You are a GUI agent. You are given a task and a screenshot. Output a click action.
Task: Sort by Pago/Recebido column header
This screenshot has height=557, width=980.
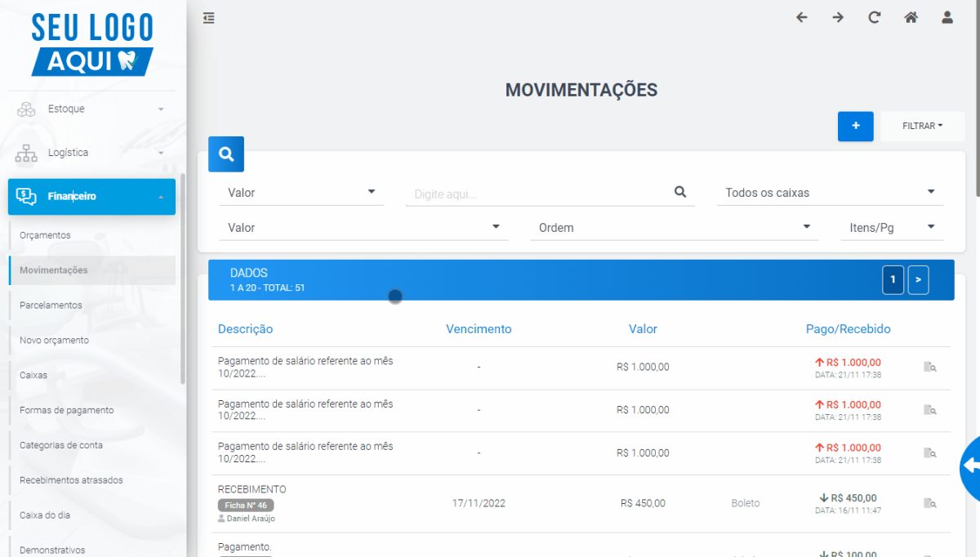[848, 329]
